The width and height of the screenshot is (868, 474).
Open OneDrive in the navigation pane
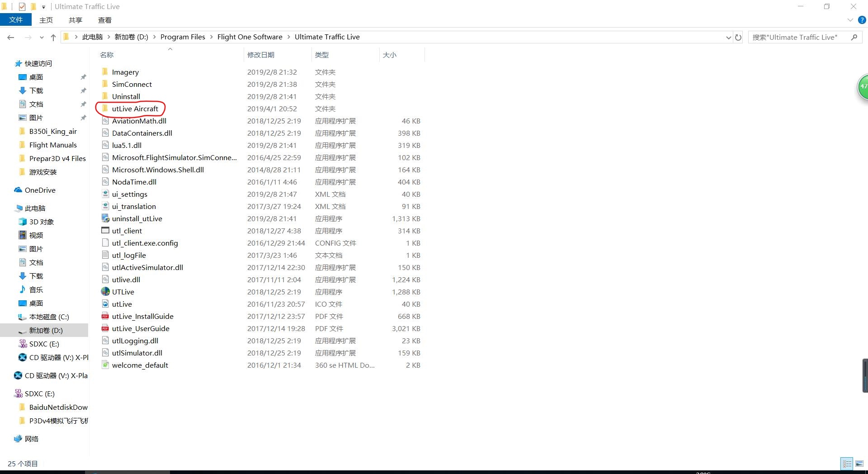(35, 190)
